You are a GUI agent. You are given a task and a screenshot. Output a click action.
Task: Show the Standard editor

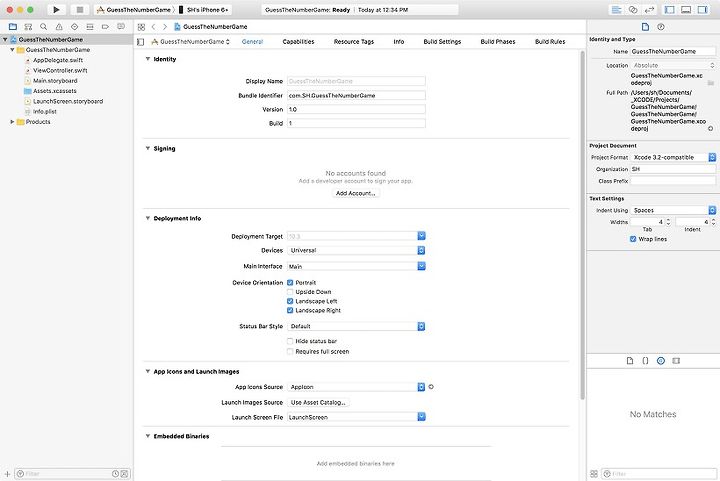[617, 10]
